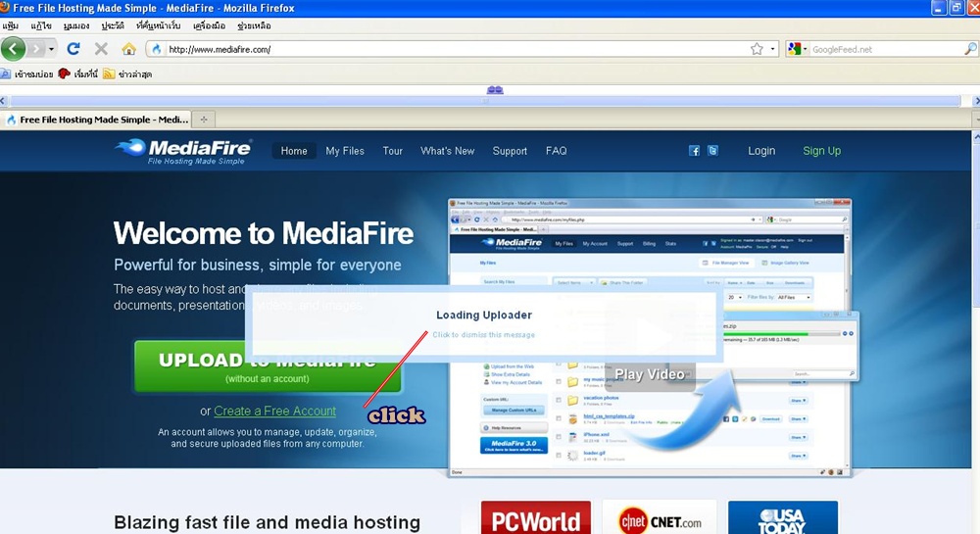
Task: Click the Create a Free Account link
Action: [275, 411]
